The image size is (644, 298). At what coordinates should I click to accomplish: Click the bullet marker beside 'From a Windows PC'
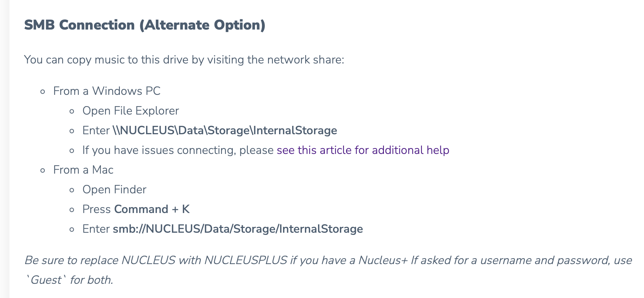point(43,92)
